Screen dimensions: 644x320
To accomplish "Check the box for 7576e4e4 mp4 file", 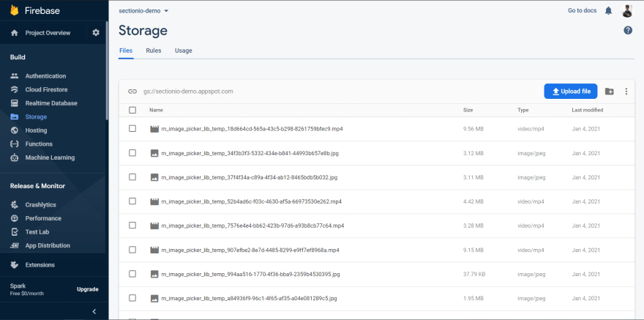I will click(132, 226).
